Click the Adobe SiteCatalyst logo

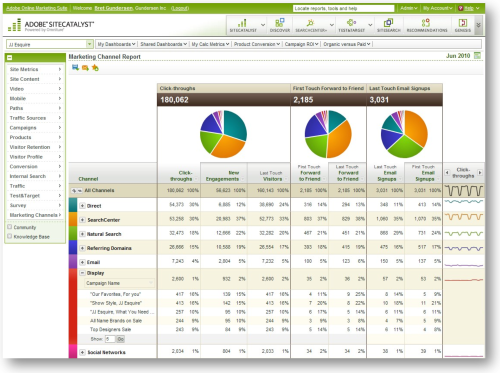[x=51, y=25]
